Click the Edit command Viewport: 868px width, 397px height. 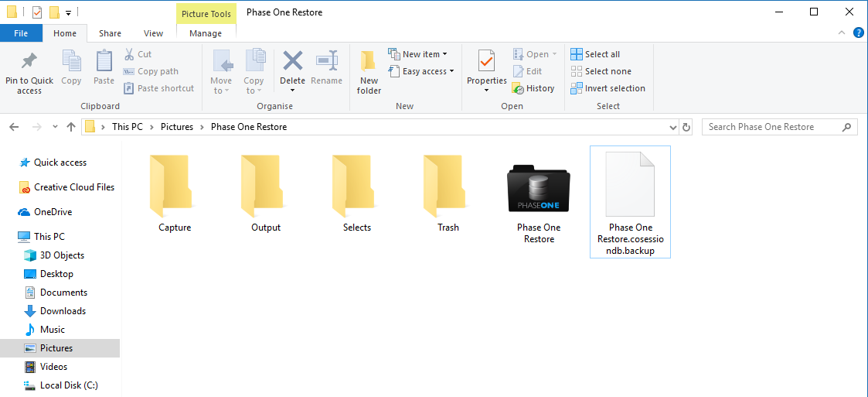[527, 71]
